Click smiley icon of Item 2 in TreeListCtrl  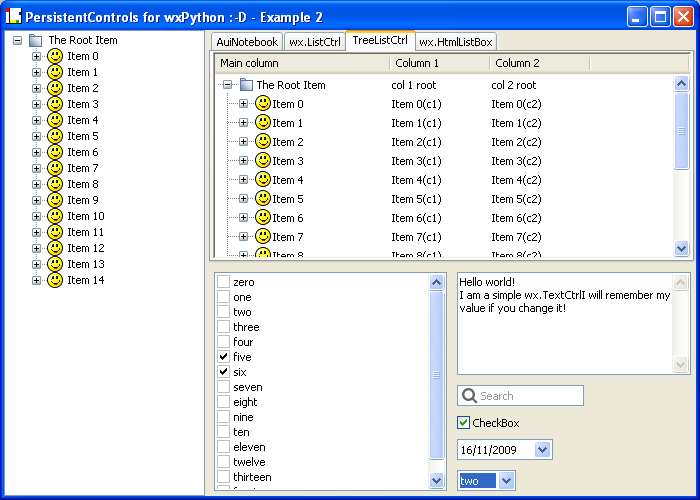pyautogui.click(x=263, y=142)
